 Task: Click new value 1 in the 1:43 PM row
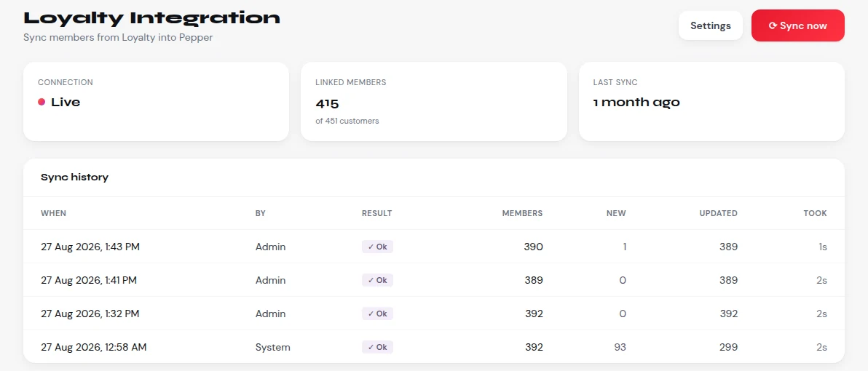click(x=625, y=247)
